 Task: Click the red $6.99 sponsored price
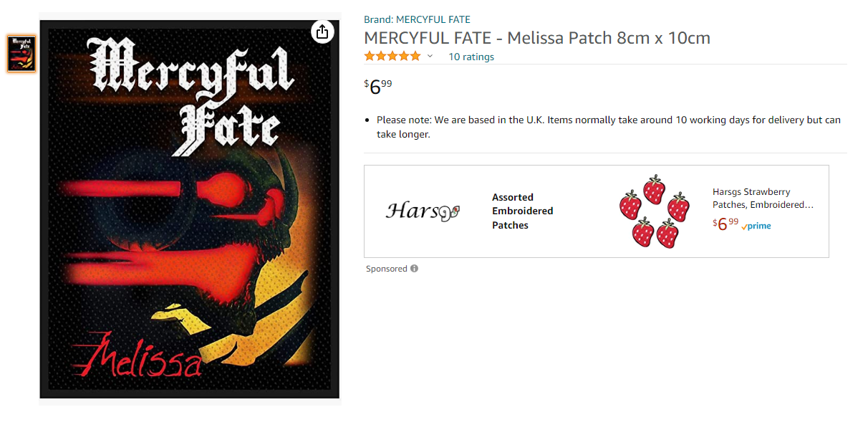pyautogui.click(x=725, y=224)
